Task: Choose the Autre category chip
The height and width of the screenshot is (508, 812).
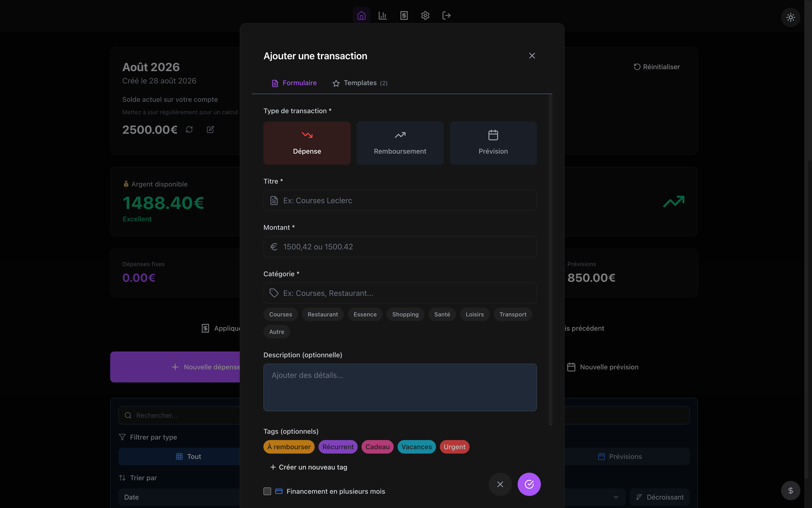Action: tap(277, 332)
